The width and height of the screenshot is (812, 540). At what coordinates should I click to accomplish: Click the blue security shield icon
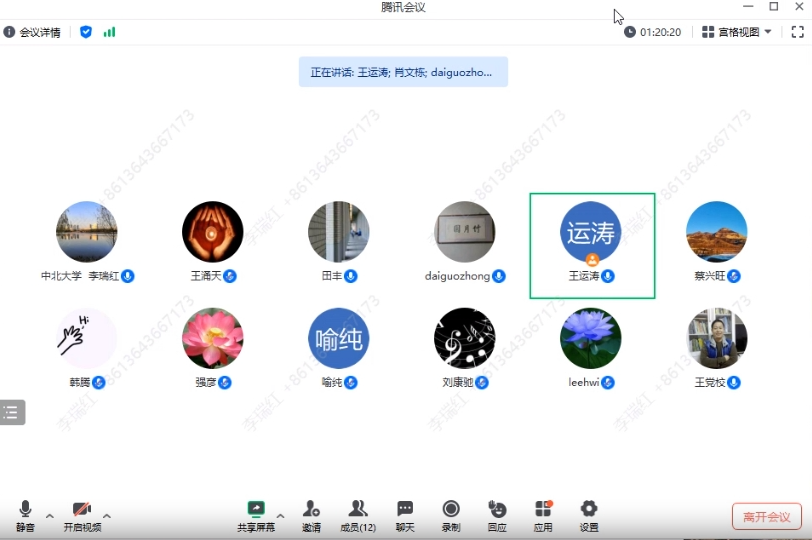click(86, 32)
